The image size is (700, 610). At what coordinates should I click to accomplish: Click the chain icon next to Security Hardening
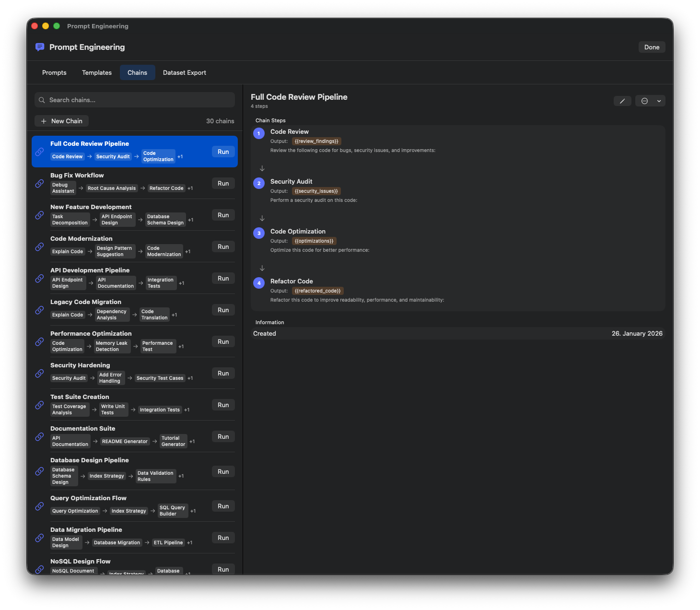coord(40,374)
